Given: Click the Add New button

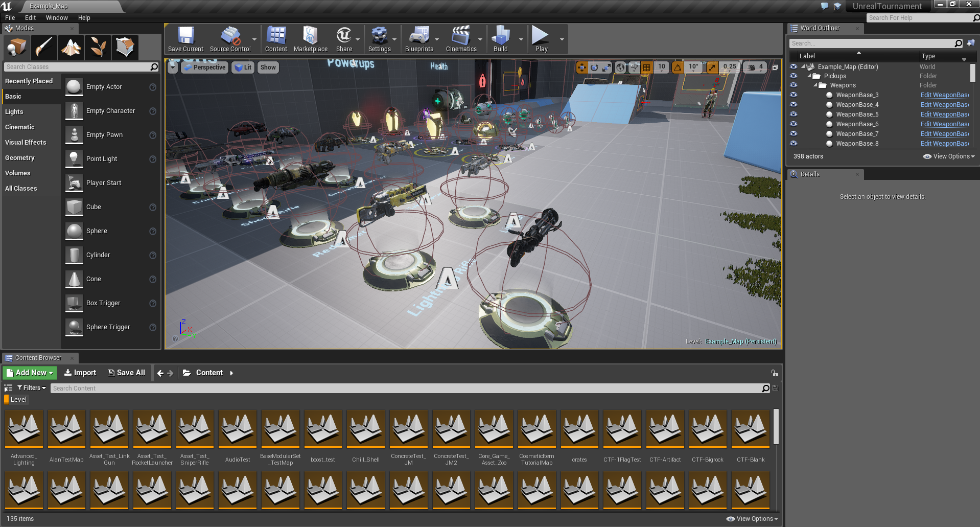Looking at the screenshot, I should coord(30,373).
